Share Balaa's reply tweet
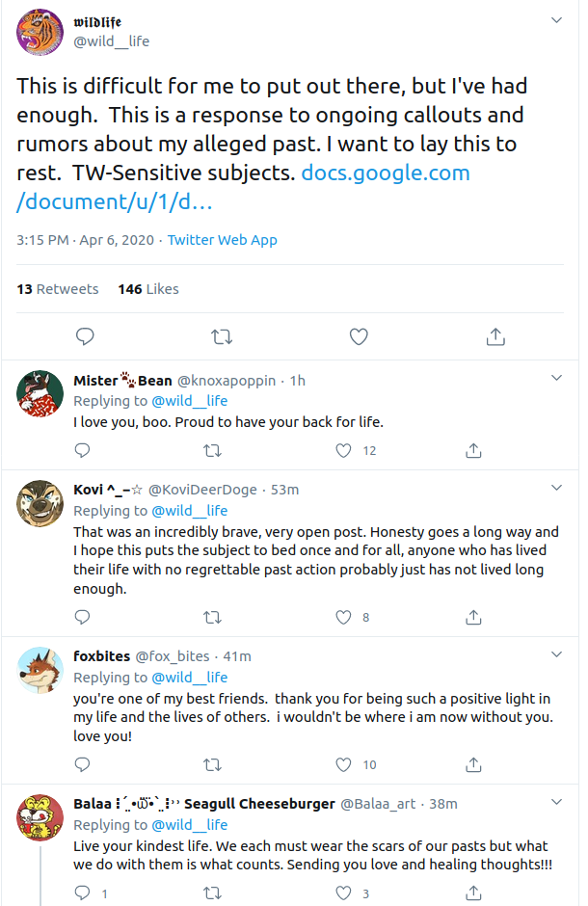The image size is (588, 906). click(x=473, y=893)
